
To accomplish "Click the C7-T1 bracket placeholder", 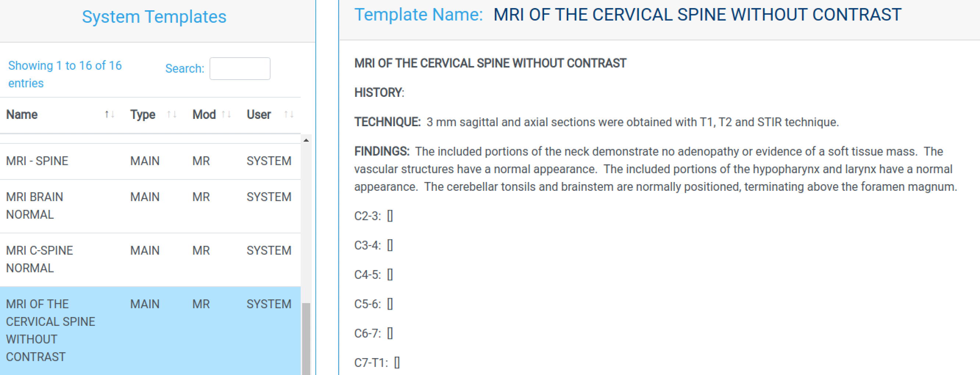I will point(397,363).
